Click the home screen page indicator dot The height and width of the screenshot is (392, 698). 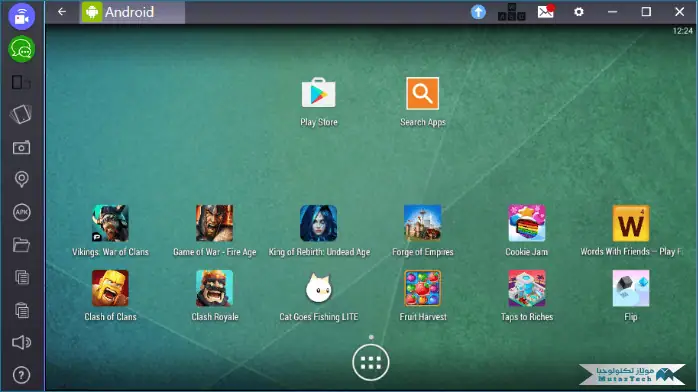pyautogui.click(x=371, y=337)
